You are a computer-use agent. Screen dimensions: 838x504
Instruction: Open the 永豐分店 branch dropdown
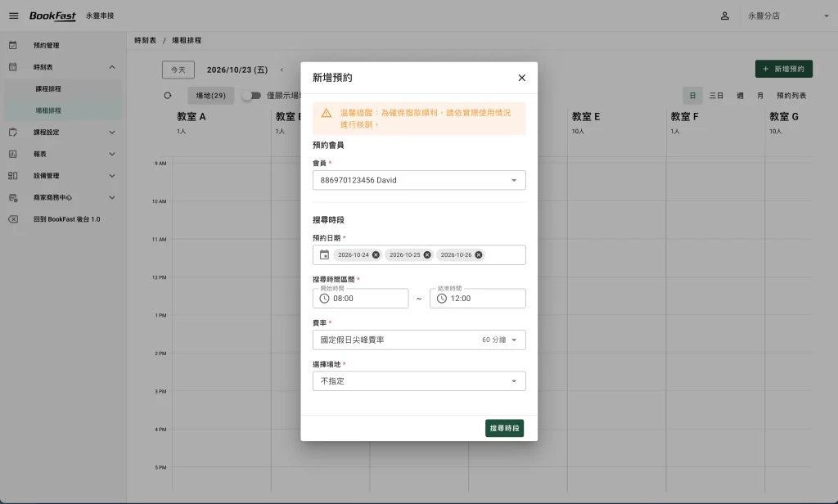788,16
